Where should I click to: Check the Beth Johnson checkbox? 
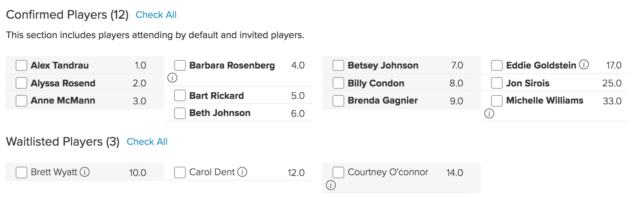[180, 113]
